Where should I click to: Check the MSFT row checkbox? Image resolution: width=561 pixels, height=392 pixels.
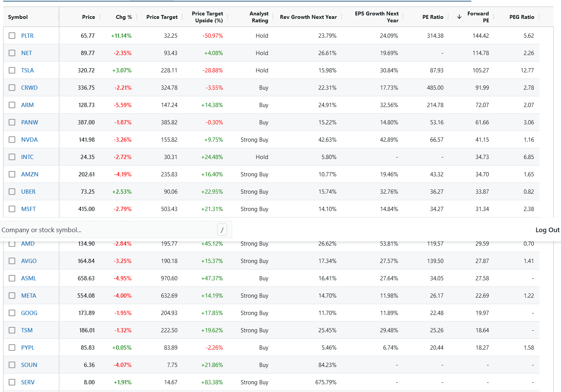click(x=12, y=209)
